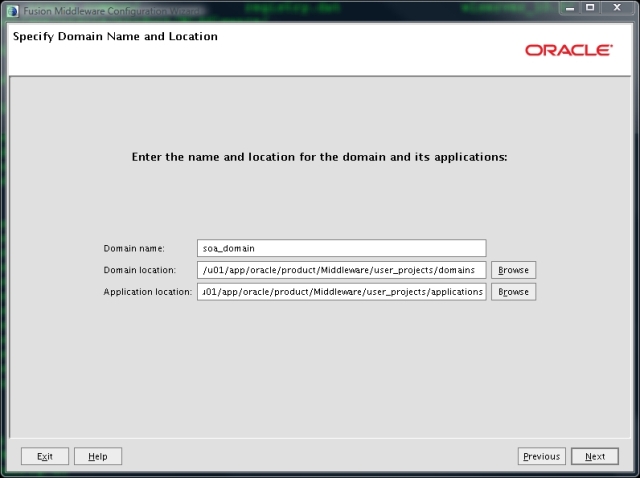The width and height of the screenshot is (640, 478).
Task: Browse for the Domain location
Action: (x=513, y=270)
